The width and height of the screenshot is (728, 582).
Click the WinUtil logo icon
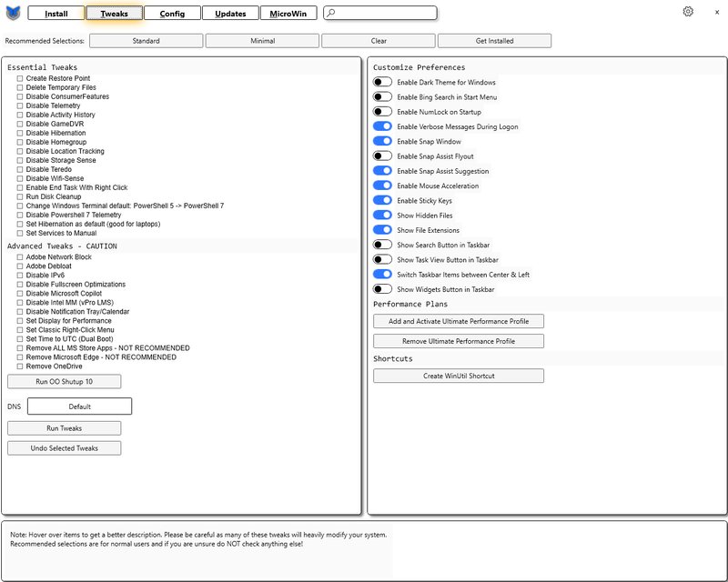(x=13, y=13)
